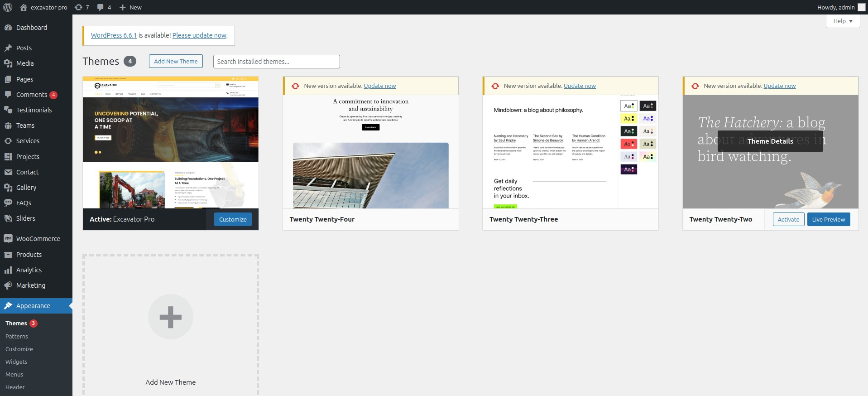Open the Patterns submenu item
Viewport: 868px width, 396px height.
coord(17,337)
